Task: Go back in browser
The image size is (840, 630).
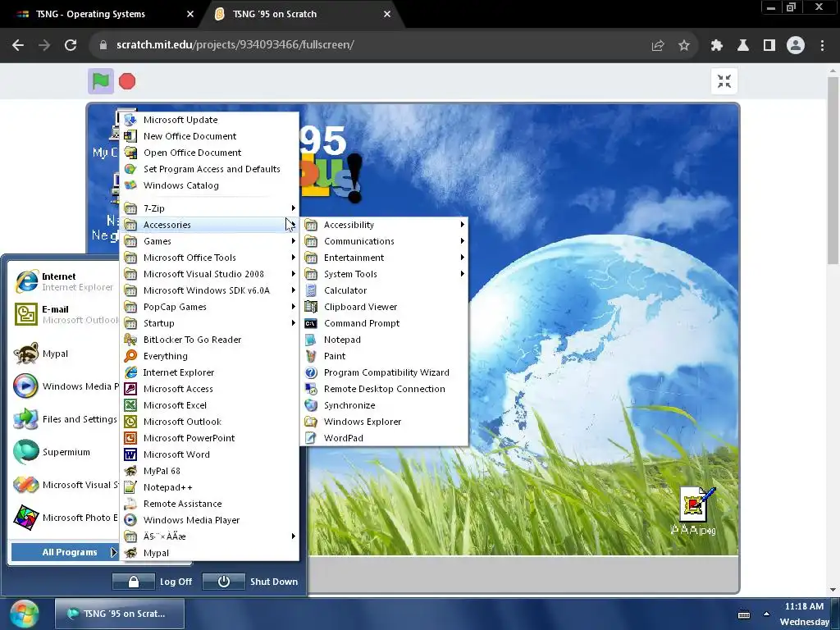Action: pos(18,45)
